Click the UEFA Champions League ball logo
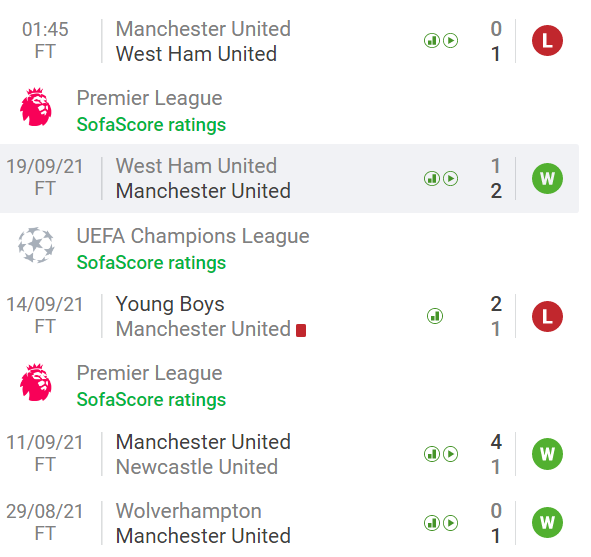 coord(36,245)
